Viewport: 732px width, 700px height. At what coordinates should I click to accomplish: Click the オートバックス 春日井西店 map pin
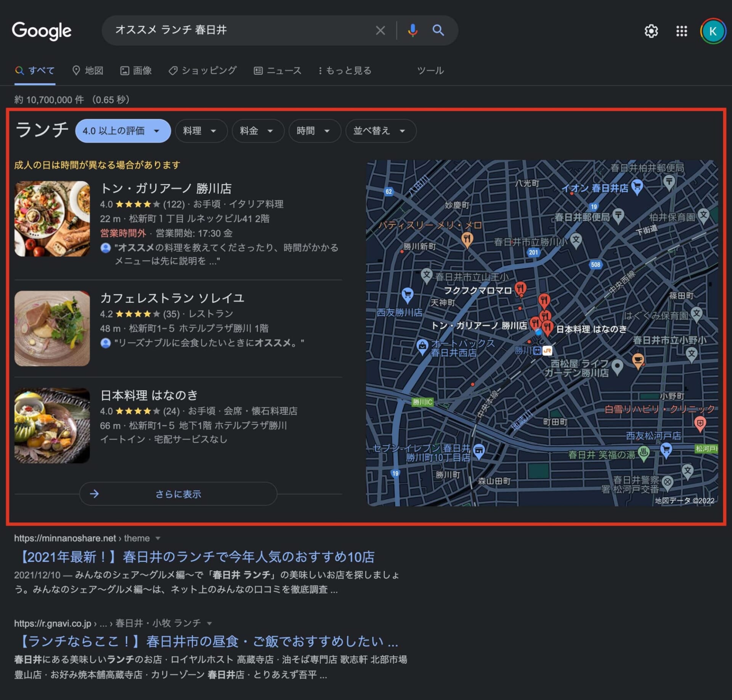click(422, 347)
